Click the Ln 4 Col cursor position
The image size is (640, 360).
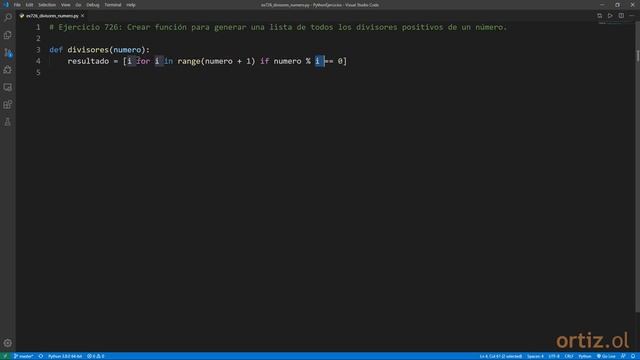tap(500, 356)
